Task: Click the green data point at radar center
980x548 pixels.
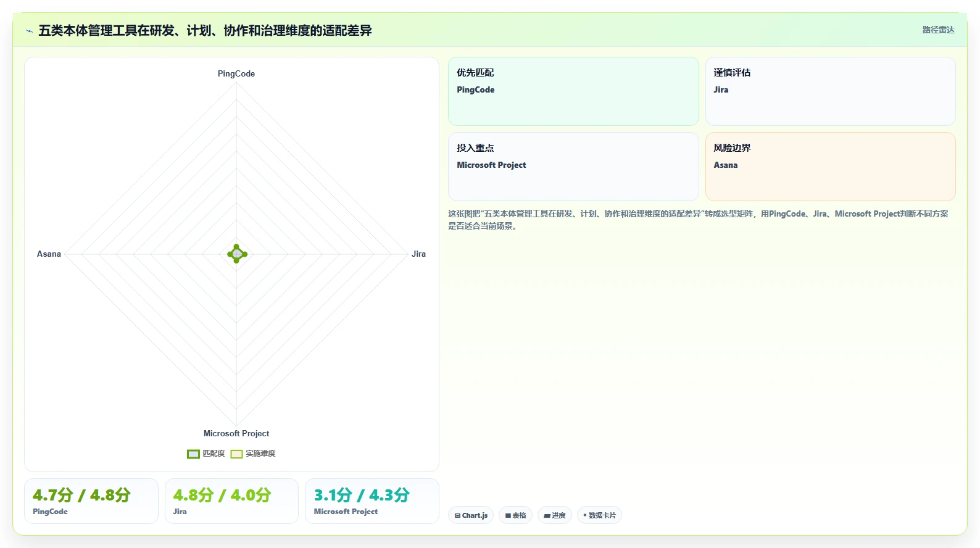Action: click(237, 254)
